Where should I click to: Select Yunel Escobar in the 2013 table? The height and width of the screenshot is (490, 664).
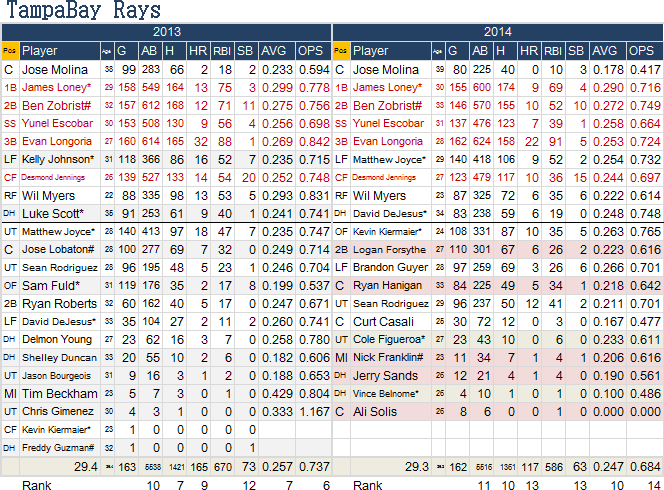tap(57, 123)
